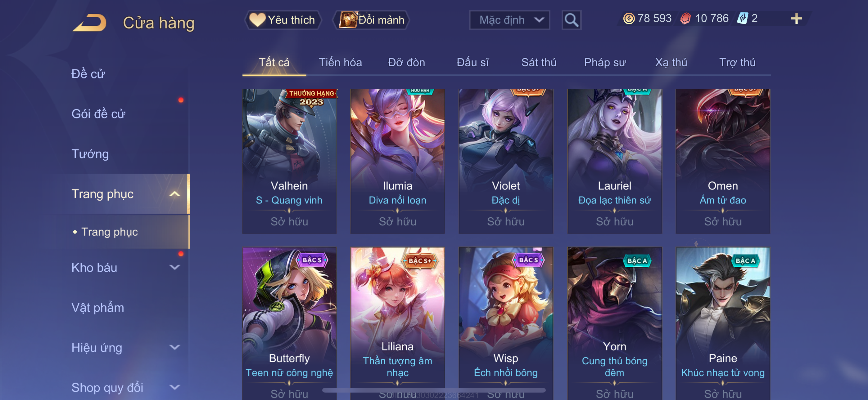Select the Valhein S - Quang vinh skin card
Viewport: 868px width, 400px height.
point(289,161)
